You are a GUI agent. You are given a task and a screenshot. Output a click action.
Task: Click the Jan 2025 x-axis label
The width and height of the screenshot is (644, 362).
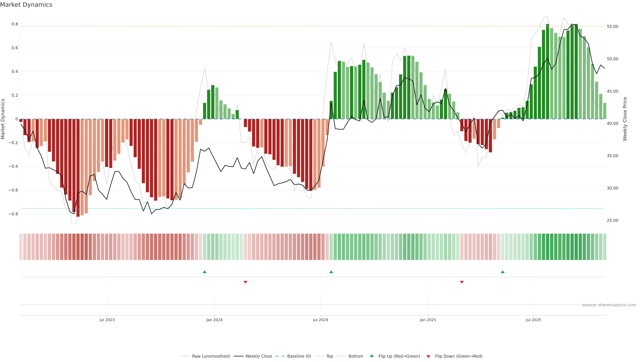pyautogui.click(x=428, y=320)
